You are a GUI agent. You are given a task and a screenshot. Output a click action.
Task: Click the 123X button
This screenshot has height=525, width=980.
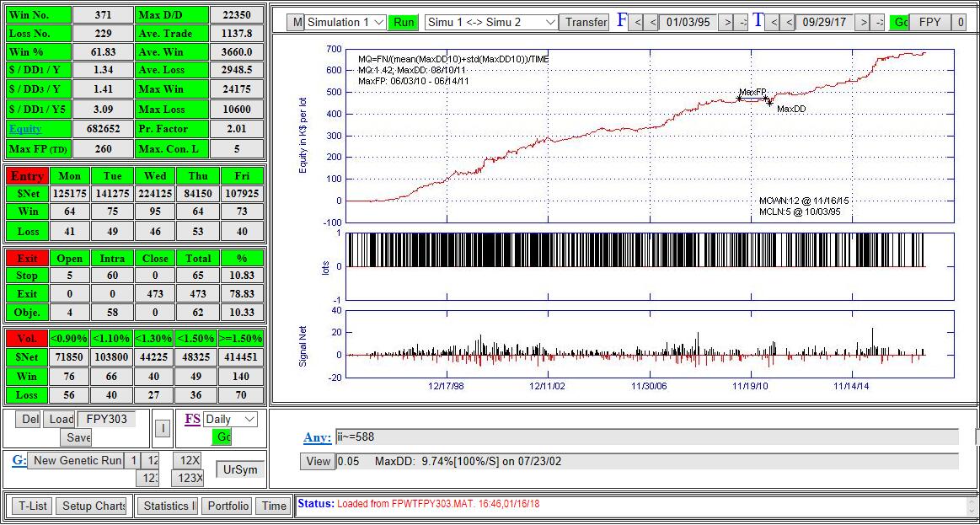(x=187, y=478)
